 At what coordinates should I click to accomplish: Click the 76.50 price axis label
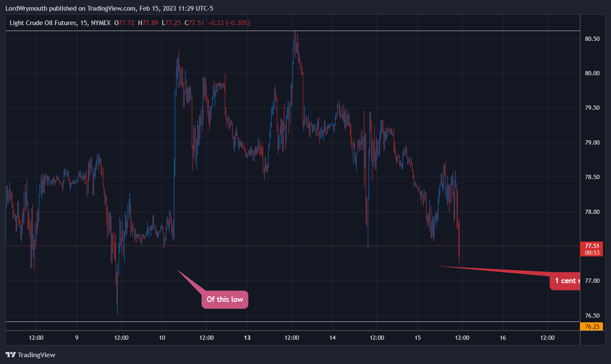point(592,316)
